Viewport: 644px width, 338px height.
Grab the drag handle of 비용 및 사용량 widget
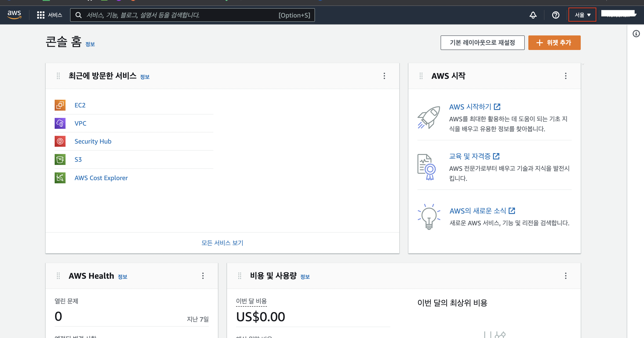[239, 276]
